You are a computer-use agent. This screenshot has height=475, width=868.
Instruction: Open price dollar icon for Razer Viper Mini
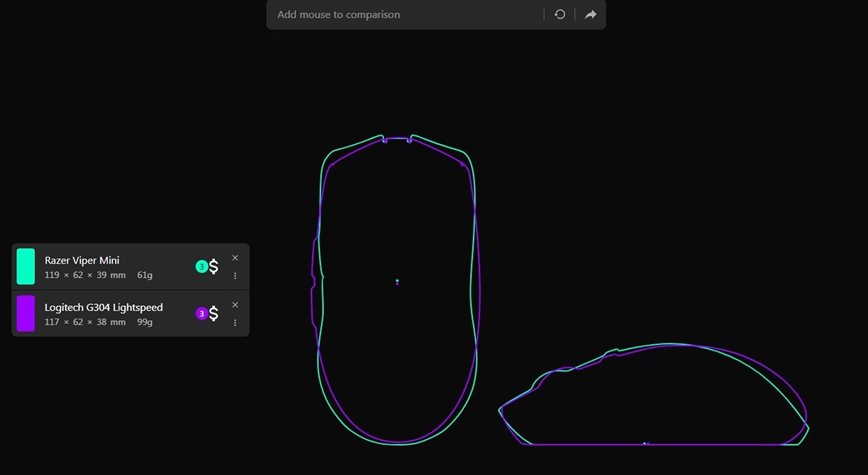[x=214, y=266]
